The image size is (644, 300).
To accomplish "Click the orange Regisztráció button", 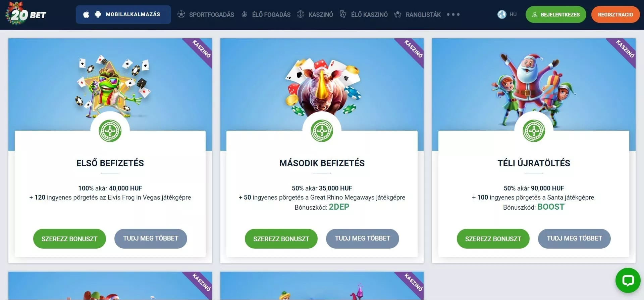I will 615,14.
